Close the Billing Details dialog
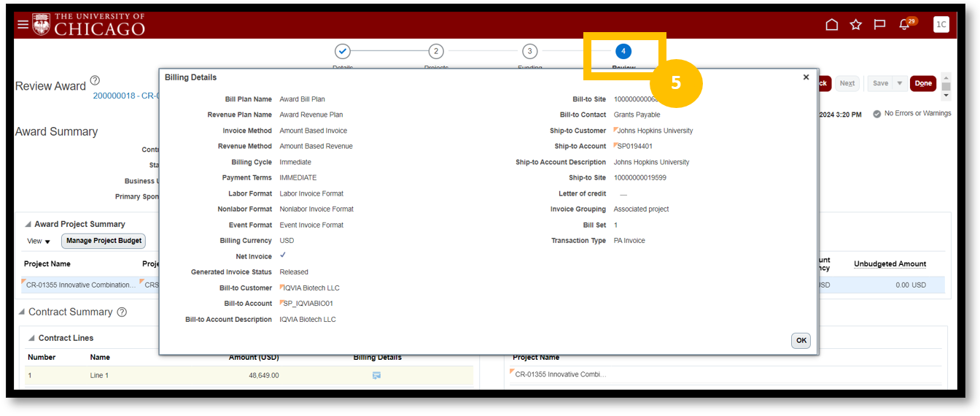 pos(806,77)
